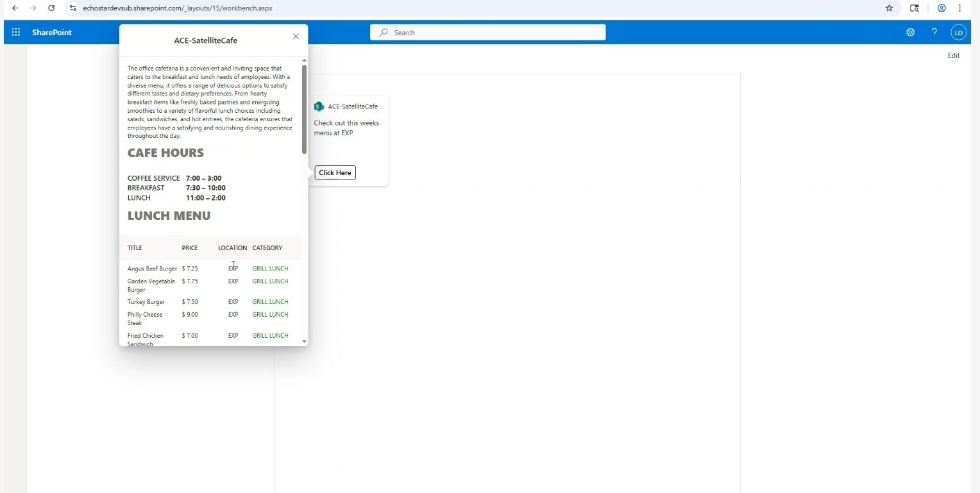Open the LD account avatar
The width and height of the screenshot is (980, 493).
click(x=958, y=32)
